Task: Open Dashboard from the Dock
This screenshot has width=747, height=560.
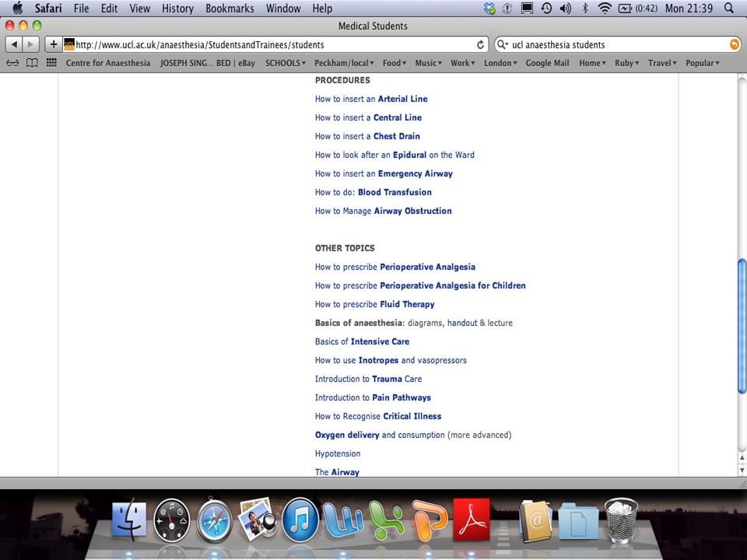Action: click(171, 520)
